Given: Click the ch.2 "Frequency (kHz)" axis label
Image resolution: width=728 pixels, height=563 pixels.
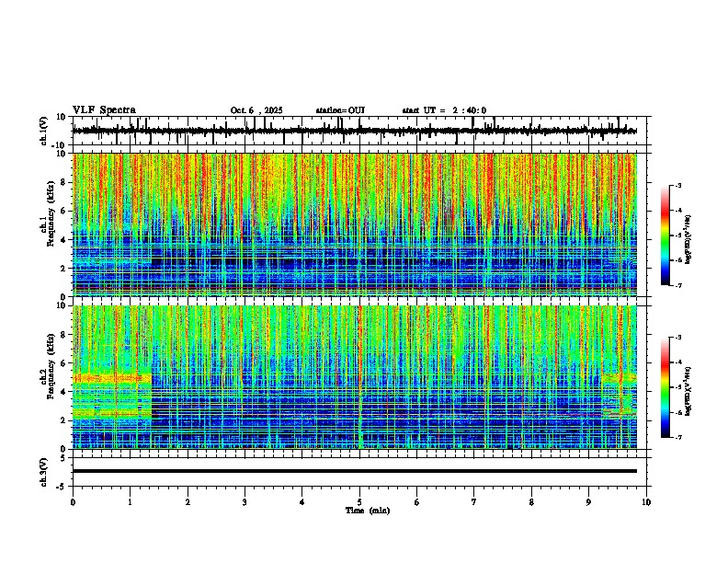Looking at the screenshot, I should (x=51, y=366).
